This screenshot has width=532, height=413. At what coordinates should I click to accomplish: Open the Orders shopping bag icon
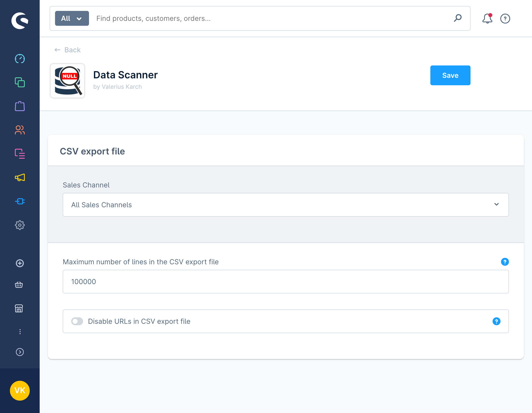tap(20, 106)
